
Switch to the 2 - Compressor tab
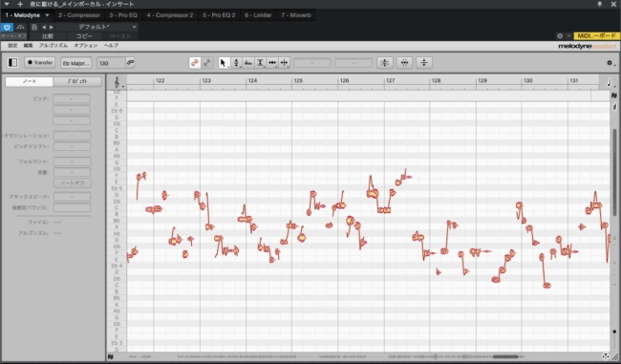[x=79, y=15]
